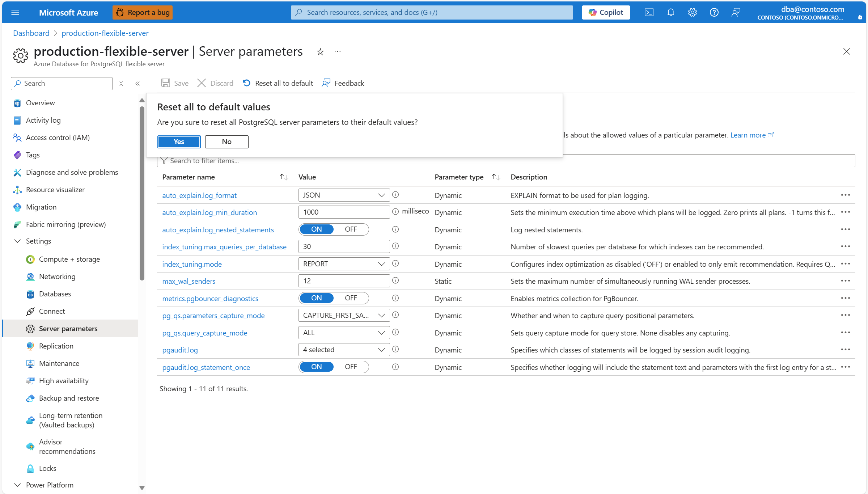Open pg_qs.query_capture_mode ALL dropdown

click(344, 333)
